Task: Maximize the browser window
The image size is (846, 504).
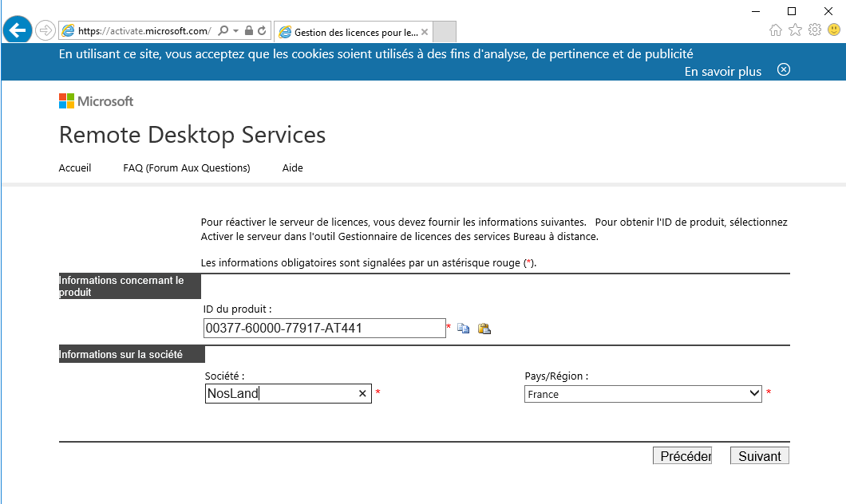Action: click(x=792, y=11)
